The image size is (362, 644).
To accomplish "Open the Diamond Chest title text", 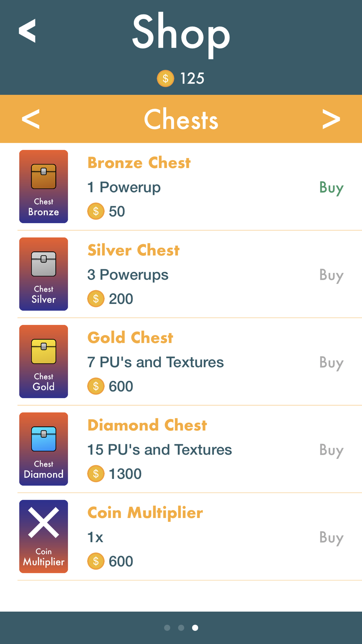I will [147, 425].
